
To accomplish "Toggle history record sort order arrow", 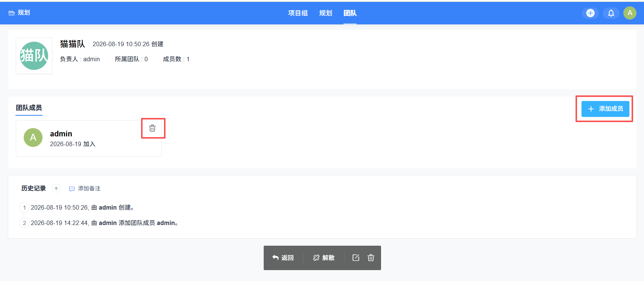I will click(56, 189).
